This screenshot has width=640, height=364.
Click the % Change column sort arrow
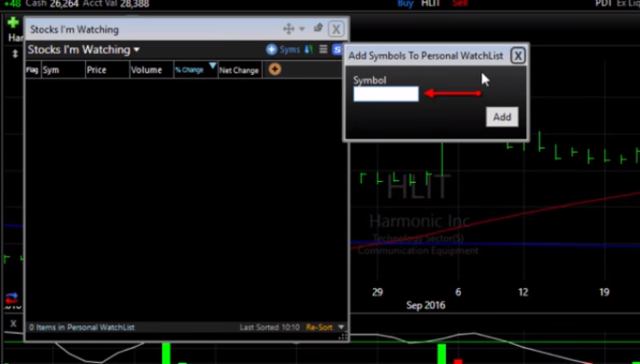click(213, 65)
